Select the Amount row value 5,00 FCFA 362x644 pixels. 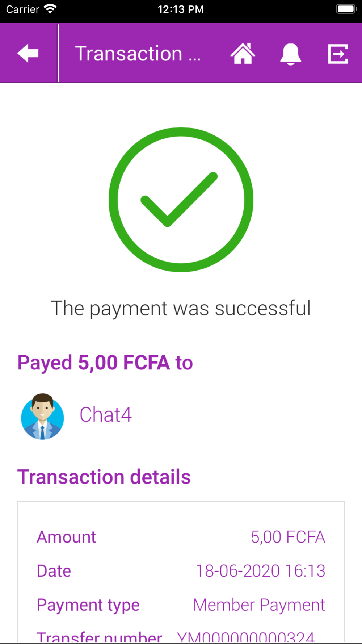pos(288,537)
